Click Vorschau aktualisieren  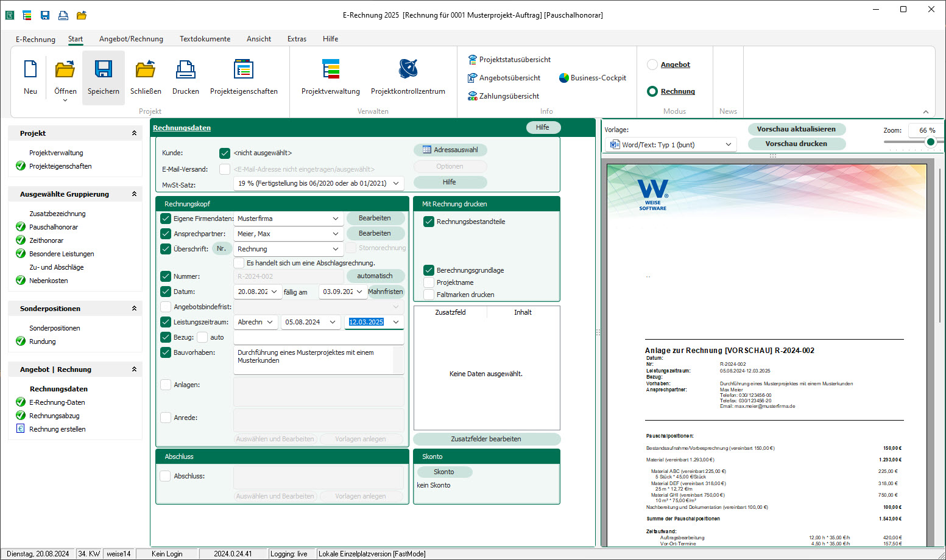[797, 129]
